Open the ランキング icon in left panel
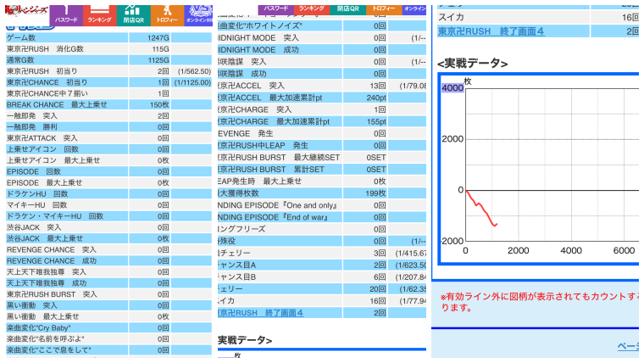The image size is (644, 363). [x=99, y=13]
